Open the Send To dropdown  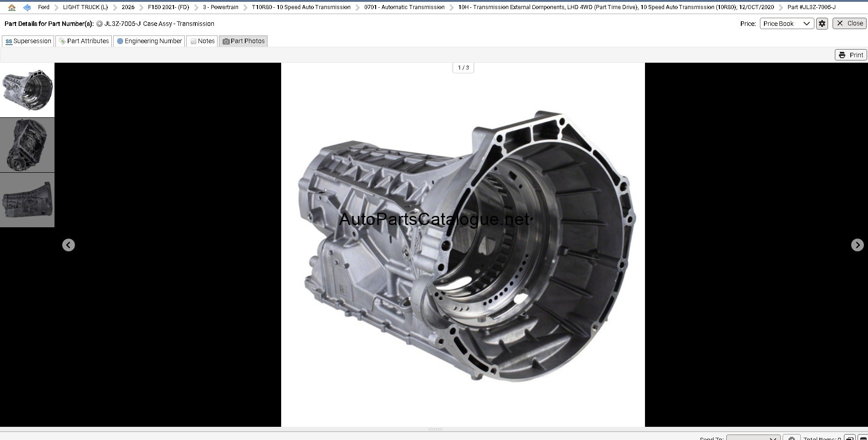pos(753,438)
